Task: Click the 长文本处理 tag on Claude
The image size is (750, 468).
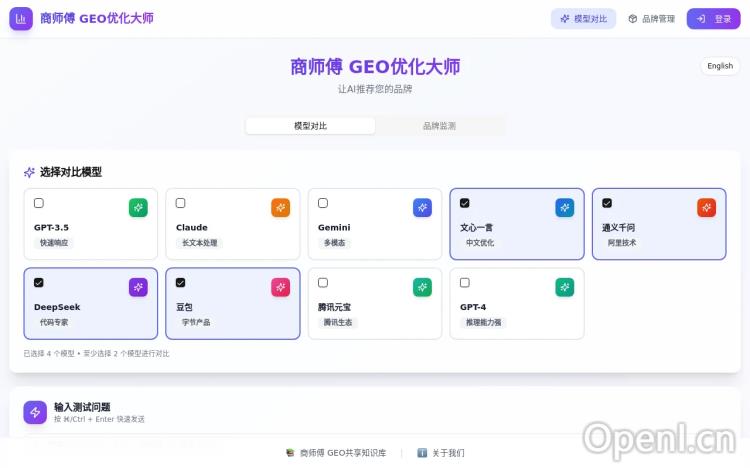Action: coord(199,243)
